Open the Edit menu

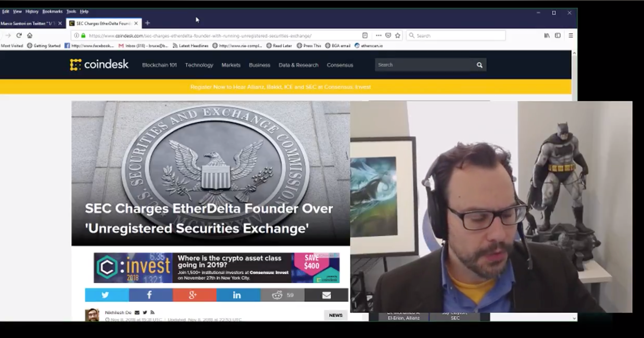(5, 11)
